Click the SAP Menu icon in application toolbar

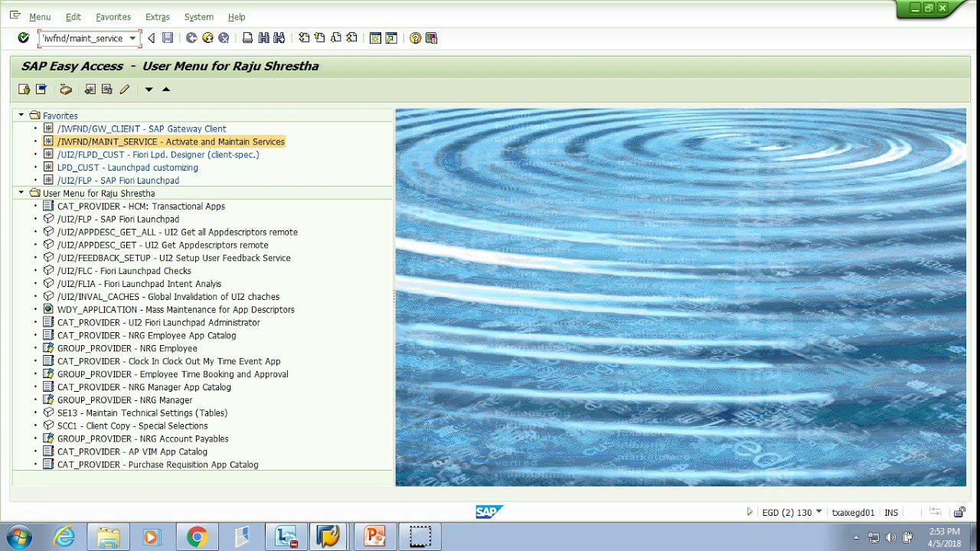click(41, 90)
